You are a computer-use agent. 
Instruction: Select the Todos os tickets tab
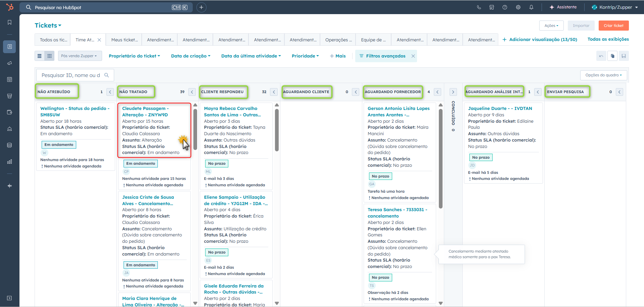coord(53,40)
